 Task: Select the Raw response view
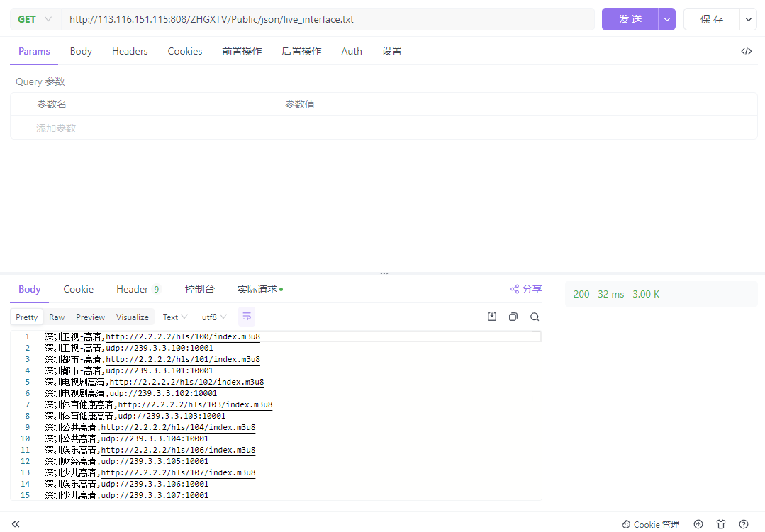57,317
